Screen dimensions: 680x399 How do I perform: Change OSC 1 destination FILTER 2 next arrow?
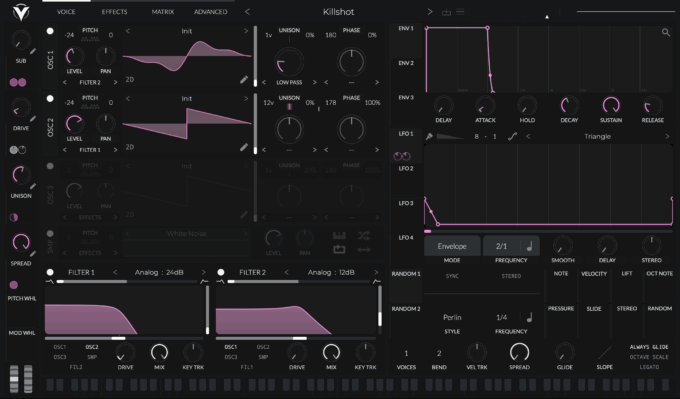point(115,82)
